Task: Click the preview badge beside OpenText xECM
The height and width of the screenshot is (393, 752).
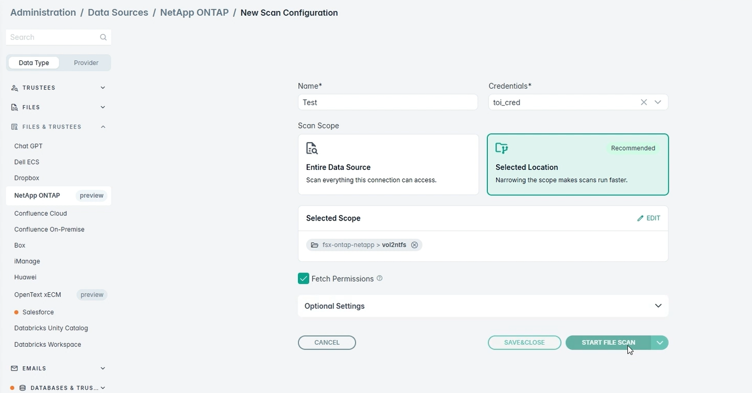Action: [x=92, y=295]
